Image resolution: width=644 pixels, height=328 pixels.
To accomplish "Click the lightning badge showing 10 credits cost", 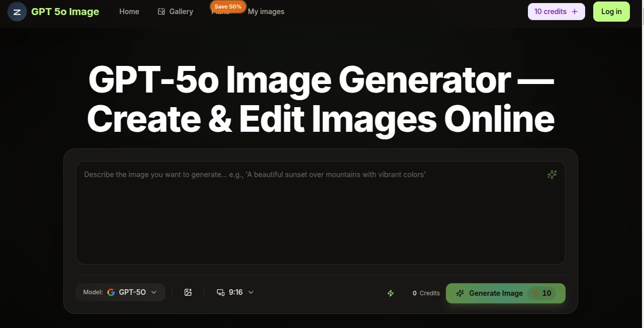I will click(x=541, y=293).
